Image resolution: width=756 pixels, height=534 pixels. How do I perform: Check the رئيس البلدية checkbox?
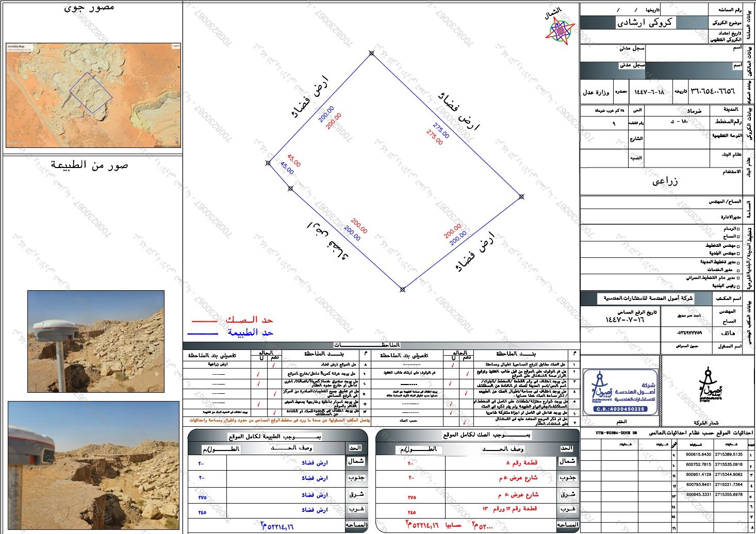point(738,286)
